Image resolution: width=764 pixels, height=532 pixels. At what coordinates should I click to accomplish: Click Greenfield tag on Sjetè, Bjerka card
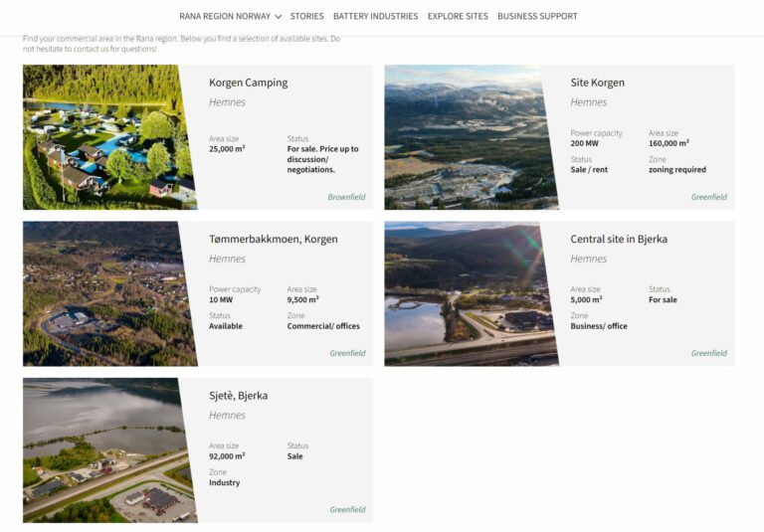pyautogui.click(x=347, y=509)
